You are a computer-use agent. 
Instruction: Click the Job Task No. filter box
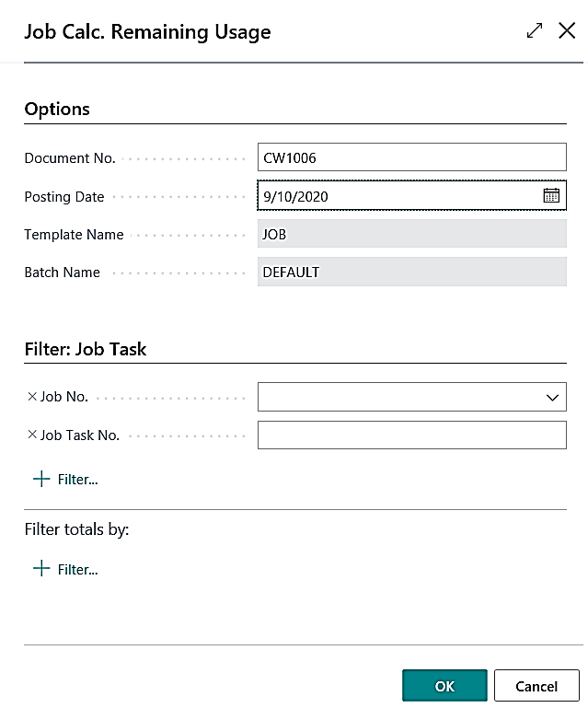411,435
